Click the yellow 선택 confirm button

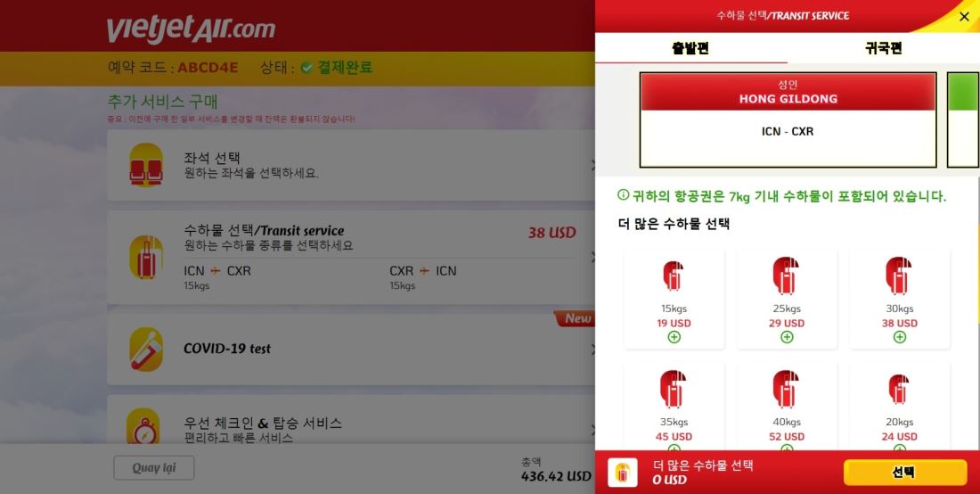904,472
